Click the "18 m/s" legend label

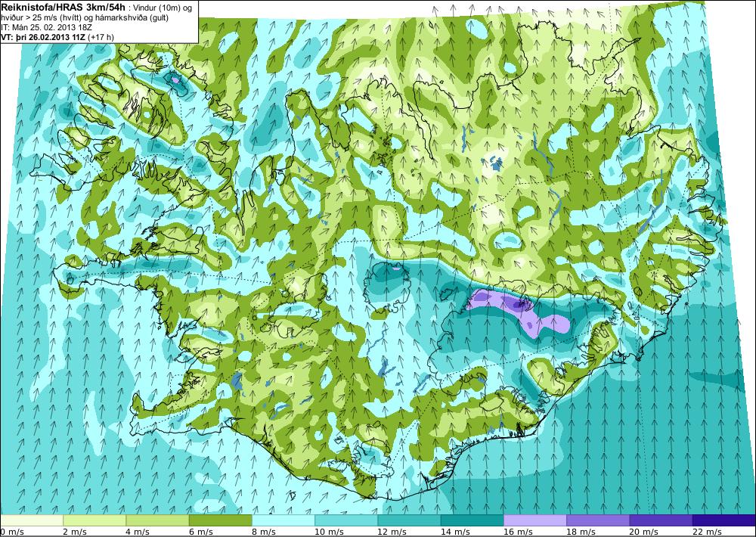tap(581, 532)
